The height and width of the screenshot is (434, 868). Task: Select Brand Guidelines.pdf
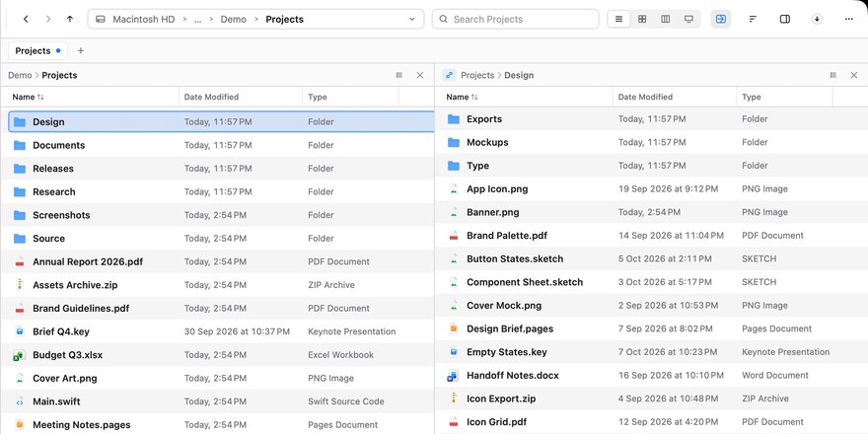[217, 308]
